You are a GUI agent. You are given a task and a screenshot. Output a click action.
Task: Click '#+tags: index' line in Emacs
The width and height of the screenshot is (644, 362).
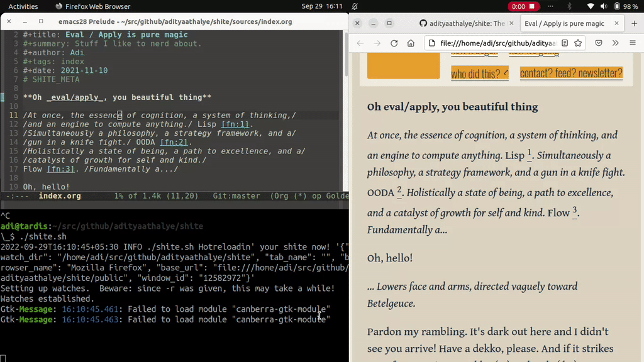tap(54, 62)
